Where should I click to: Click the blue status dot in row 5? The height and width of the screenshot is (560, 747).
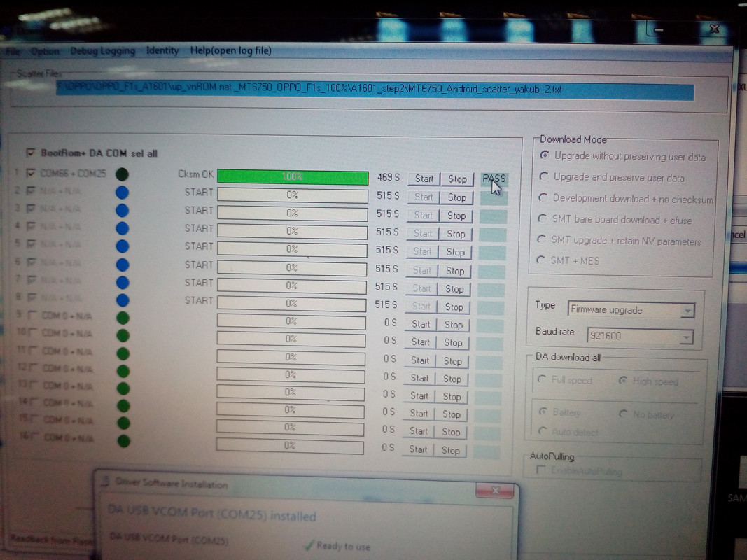123,246
